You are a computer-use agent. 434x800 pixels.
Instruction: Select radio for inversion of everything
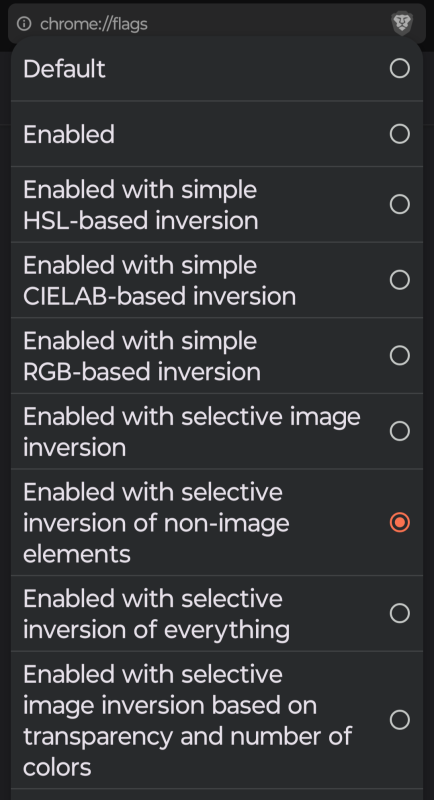point(400,613)
